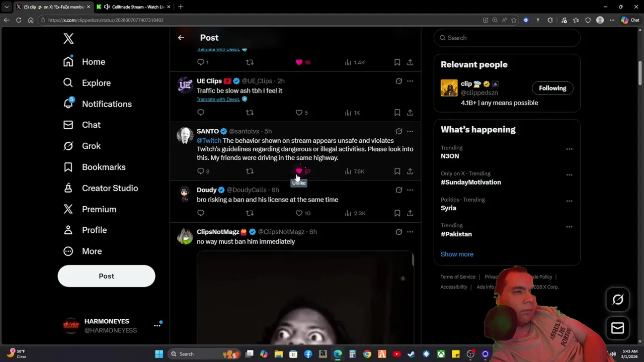The width and height of the screenshot is (644, 362).
Task: Open Grok actions on SANTO's post
Action: tap(398, 131)
